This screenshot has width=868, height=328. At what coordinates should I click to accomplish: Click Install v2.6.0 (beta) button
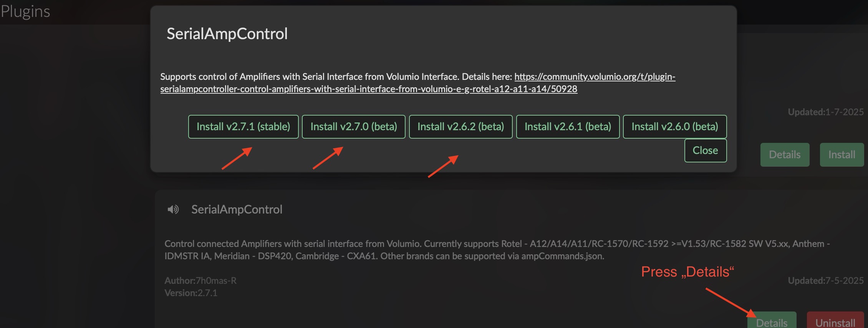(x=675, y=127)
